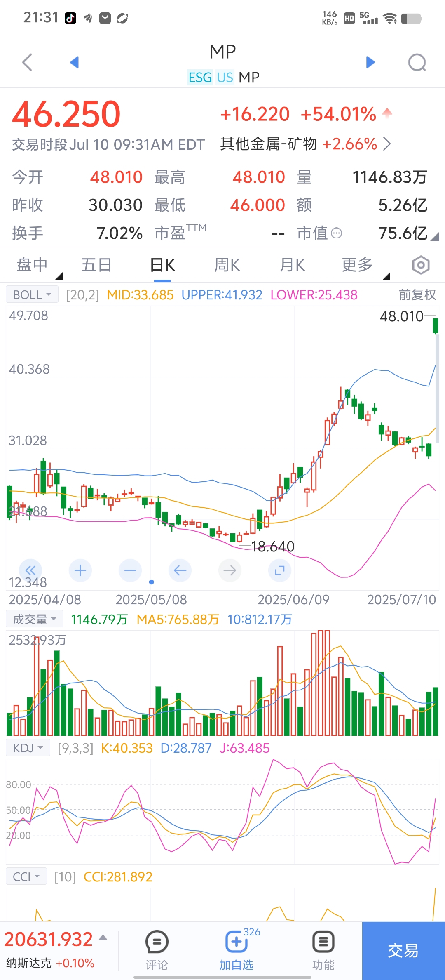The height and width of the screenshot is (980, 445).
Task: Tap CCI parameter [10]
Action: [65, 877]
